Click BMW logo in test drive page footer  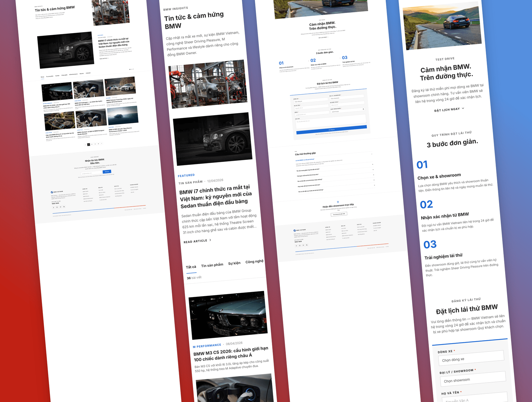coord(294,231)
